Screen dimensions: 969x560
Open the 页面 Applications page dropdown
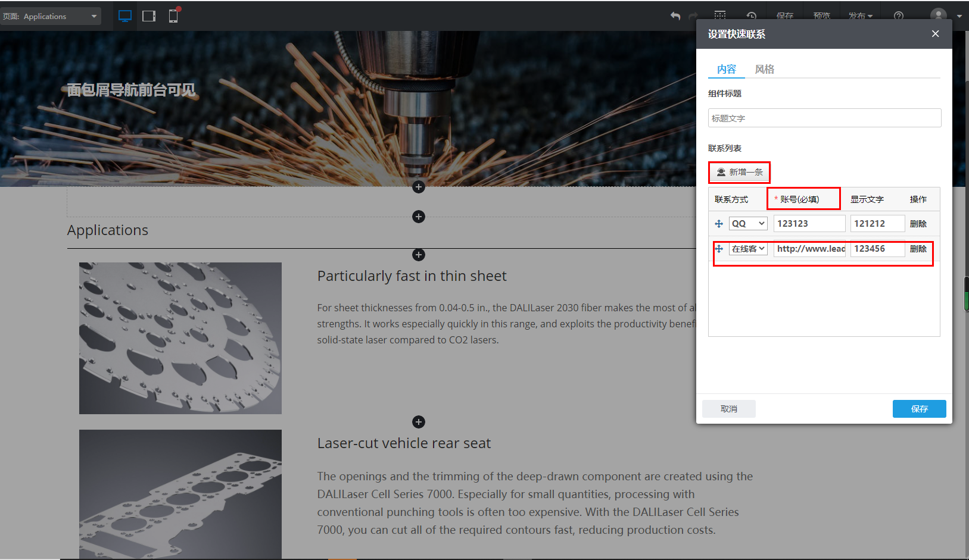coord(51,16)
